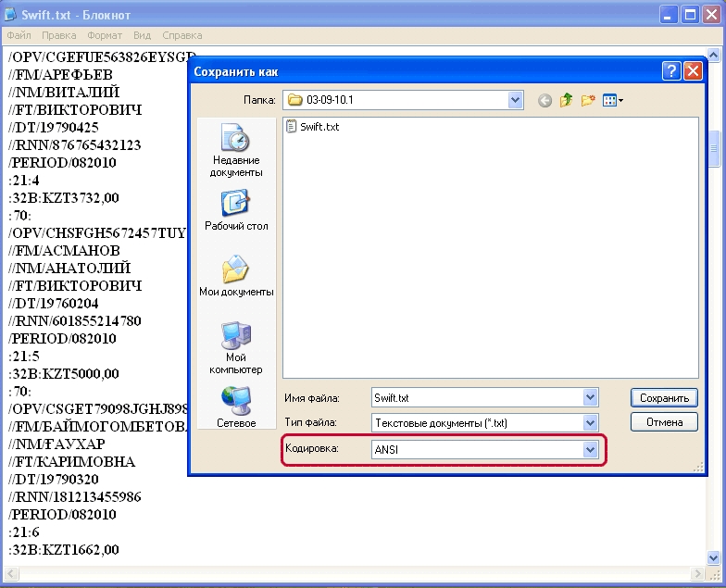Open the Файл menu

point(19,35)
